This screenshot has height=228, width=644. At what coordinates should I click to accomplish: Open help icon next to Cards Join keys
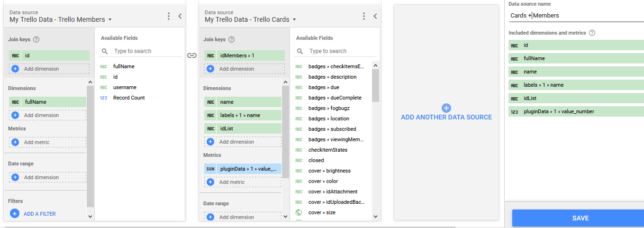point(232,40)
